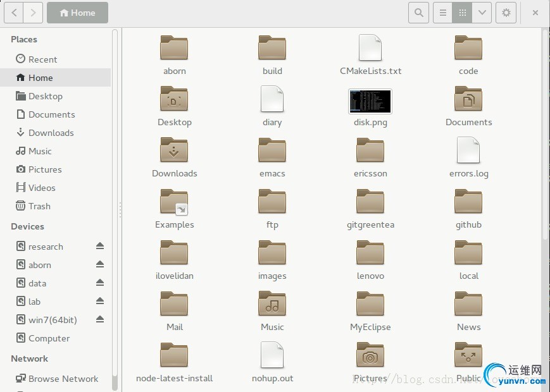Open Pictures from the sidebar

pyautogui.click(x=56, y=169)
